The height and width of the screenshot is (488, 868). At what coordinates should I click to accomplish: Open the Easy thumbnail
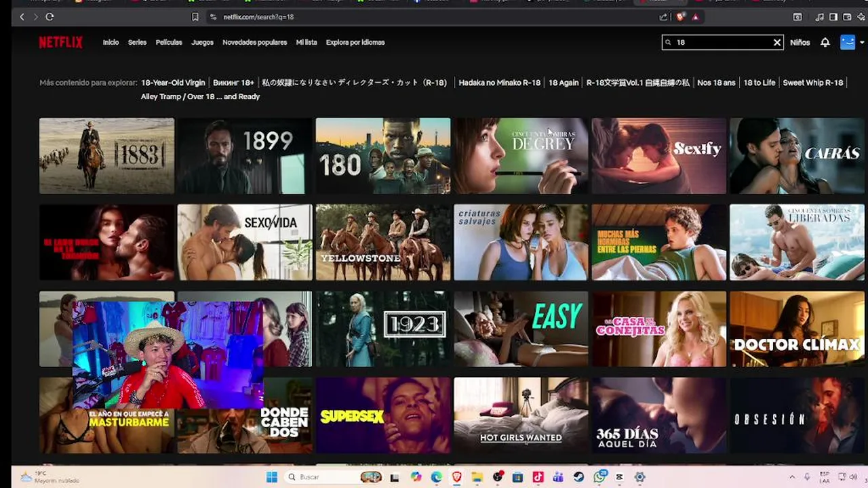521,329
